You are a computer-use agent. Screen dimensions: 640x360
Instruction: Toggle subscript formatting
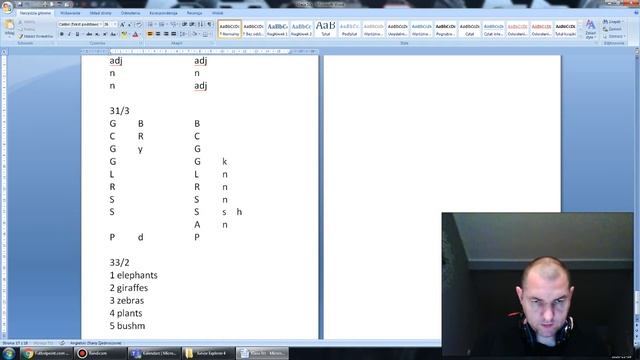97,34
